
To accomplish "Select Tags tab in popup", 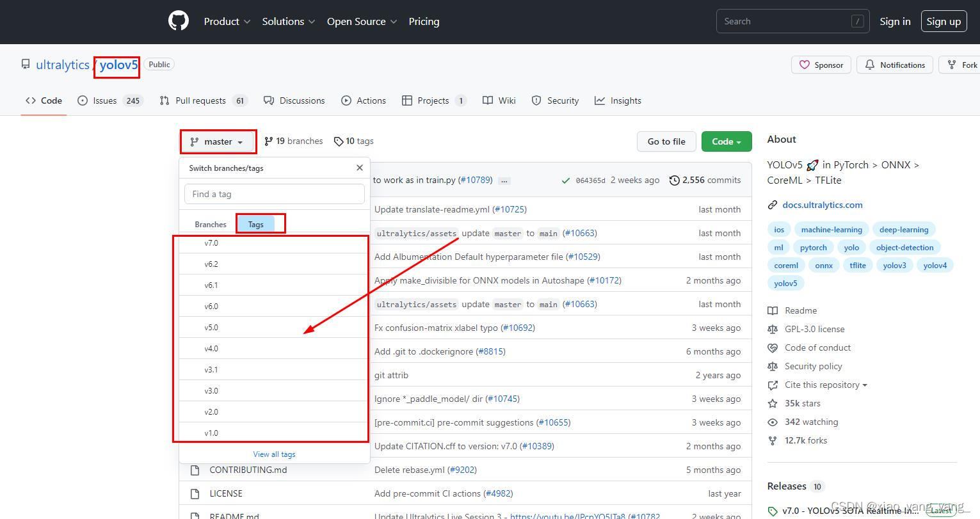I will coord(256,224).
